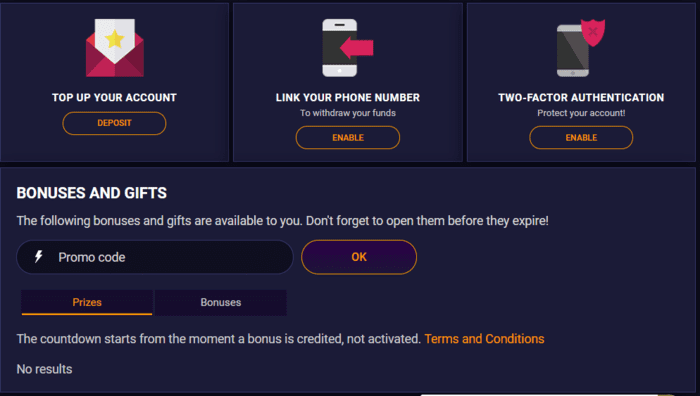Click the Top Up Your Account heading
Screen dimensions: 700x396
point(114,97)
